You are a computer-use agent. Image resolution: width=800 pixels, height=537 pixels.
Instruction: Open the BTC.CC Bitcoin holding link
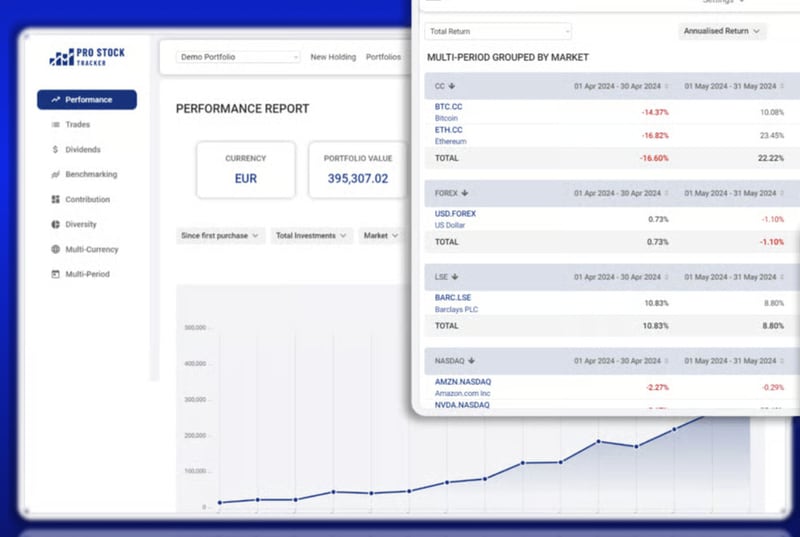(x=449, y=106)
